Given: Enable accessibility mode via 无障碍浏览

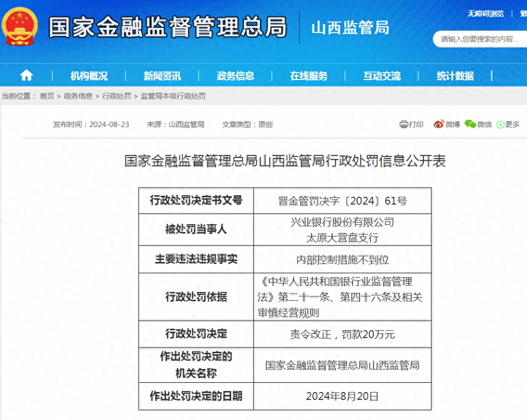Looking at the screenshot, I should 486,14.
